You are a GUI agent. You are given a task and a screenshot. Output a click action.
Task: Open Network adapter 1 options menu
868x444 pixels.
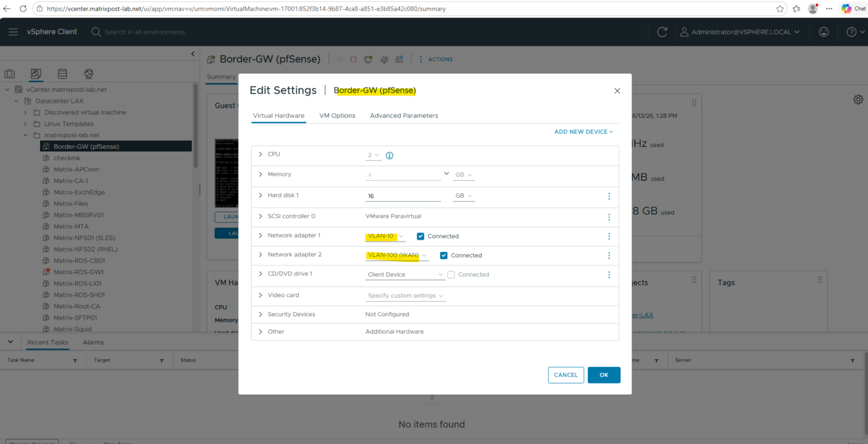[609, 236]
